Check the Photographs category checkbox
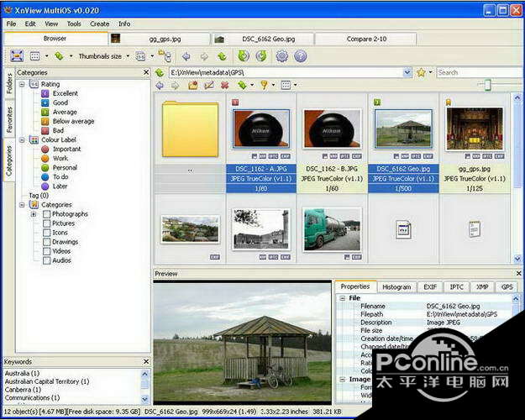The width and height of the screenshot is (525, 420). [x=47, y=214]
